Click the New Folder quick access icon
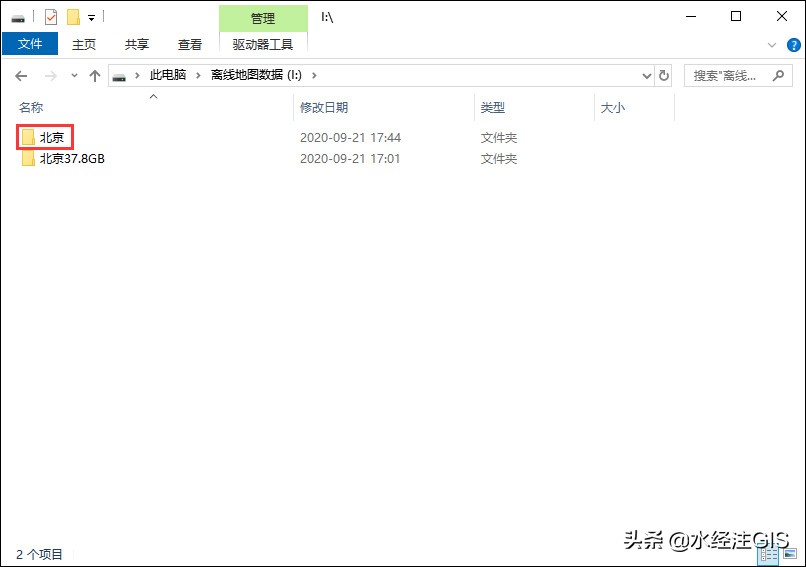 pos(74,17)
